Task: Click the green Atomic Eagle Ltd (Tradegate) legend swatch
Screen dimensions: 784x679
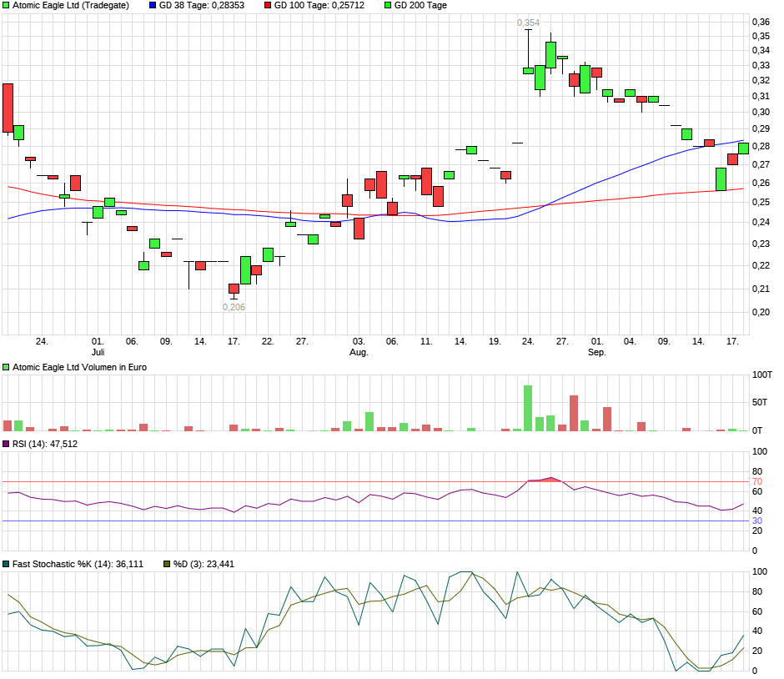Action: coord(6,6)
